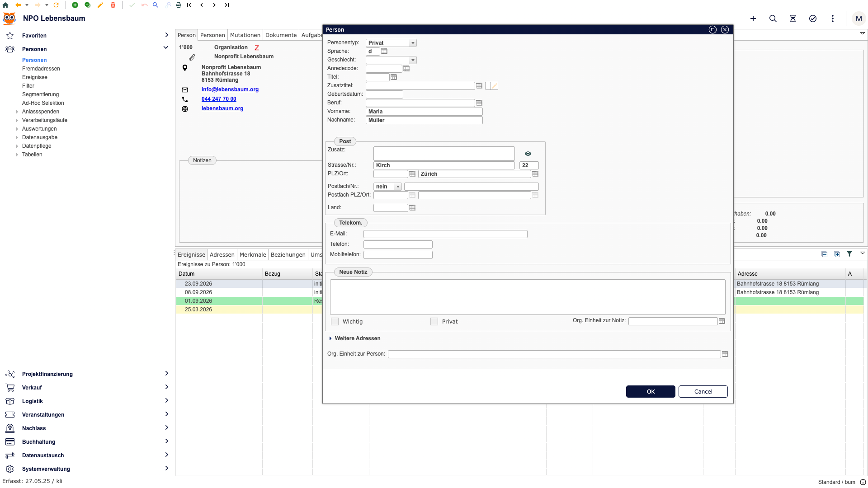Delete record with the red trash icon

(113, 5)
